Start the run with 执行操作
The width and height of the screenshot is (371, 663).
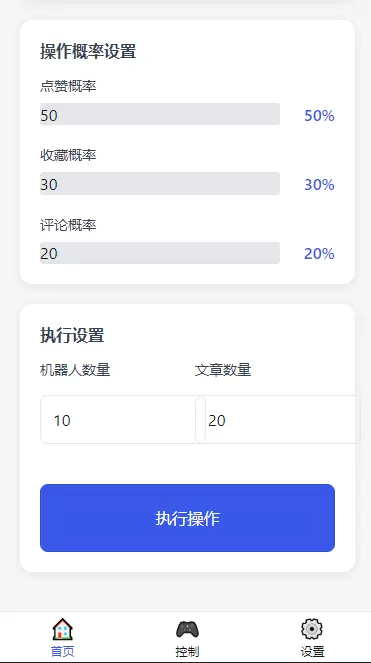[187, 518]
